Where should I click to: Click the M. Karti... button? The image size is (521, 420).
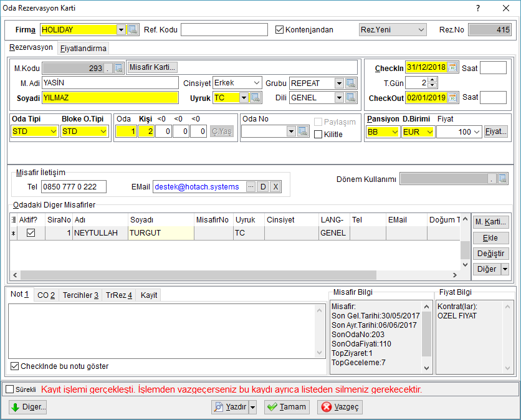coord(490,222)
